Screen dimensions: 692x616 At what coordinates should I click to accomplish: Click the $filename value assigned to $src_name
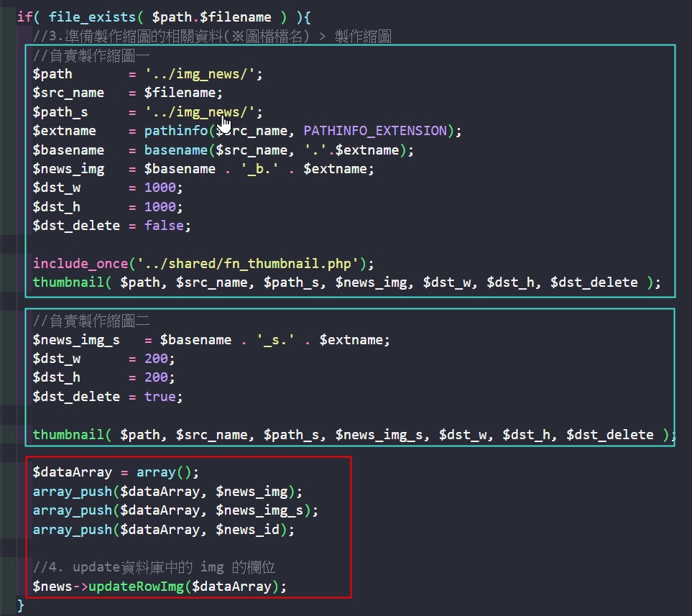coord(180,93)
